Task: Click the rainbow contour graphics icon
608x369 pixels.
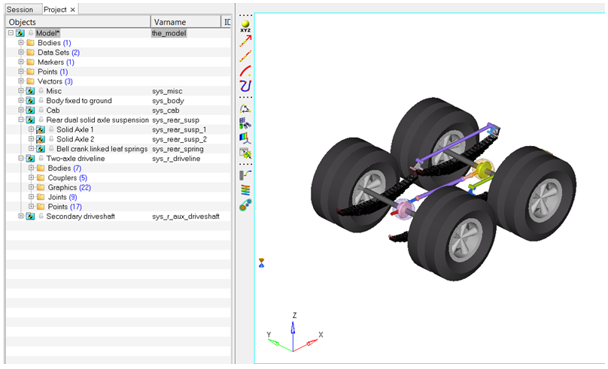Action: (245, 138)
